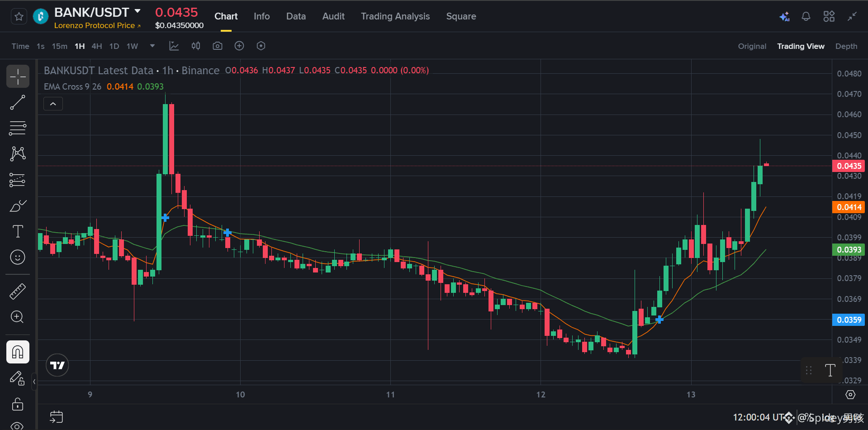868x430 pixels.
Task: Click the circled plus icon in toolbar
Action: click(x=239, y=46)
